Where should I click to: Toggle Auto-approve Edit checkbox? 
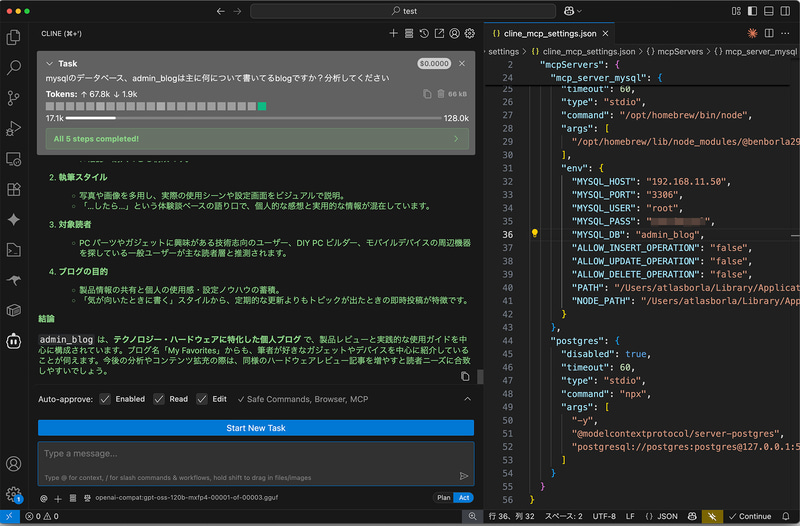pos(202,399)
